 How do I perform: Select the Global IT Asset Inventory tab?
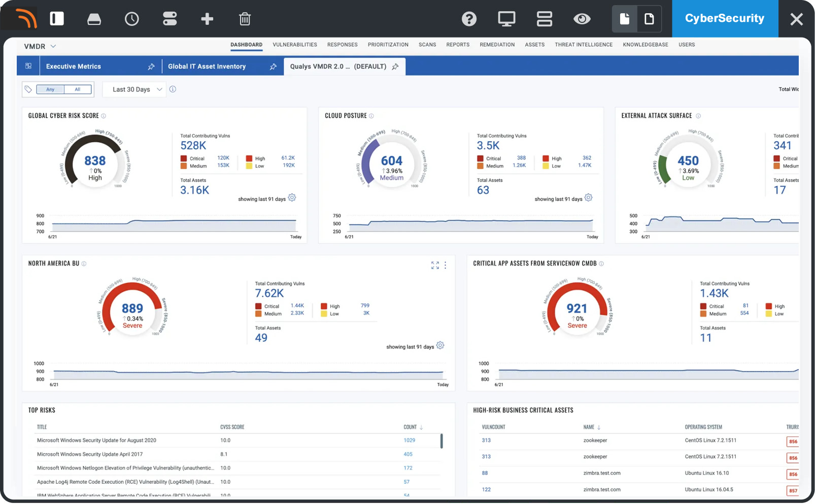pos(207,66)
